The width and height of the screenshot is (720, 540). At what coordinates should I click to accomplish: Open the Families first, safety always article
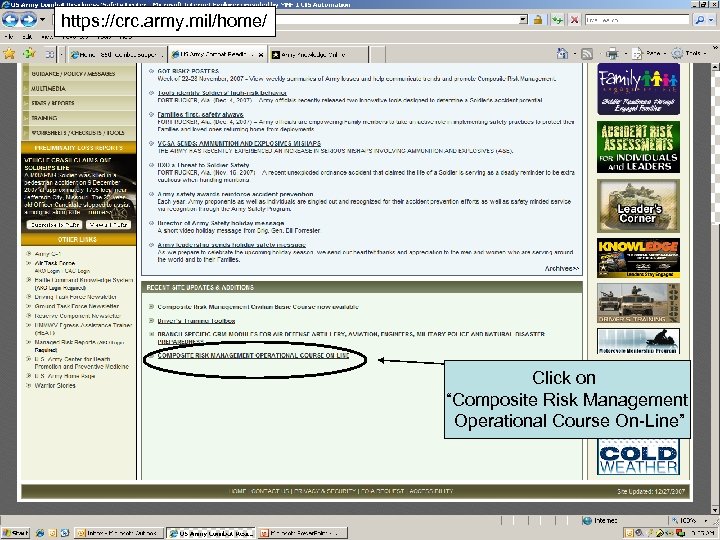click(x=200, y=114)
